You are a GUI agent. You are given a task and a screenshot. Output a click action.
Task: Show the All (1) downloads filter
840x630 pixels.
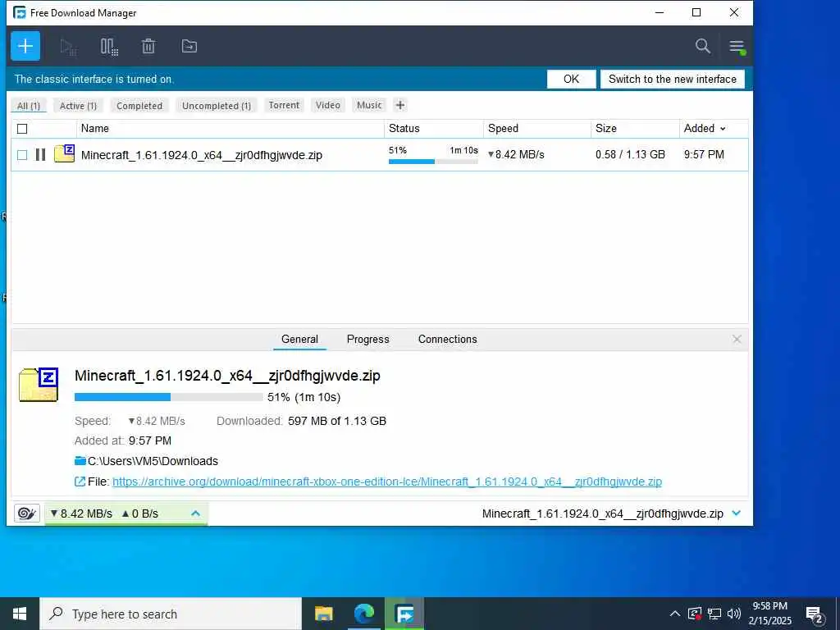(29, 106)
